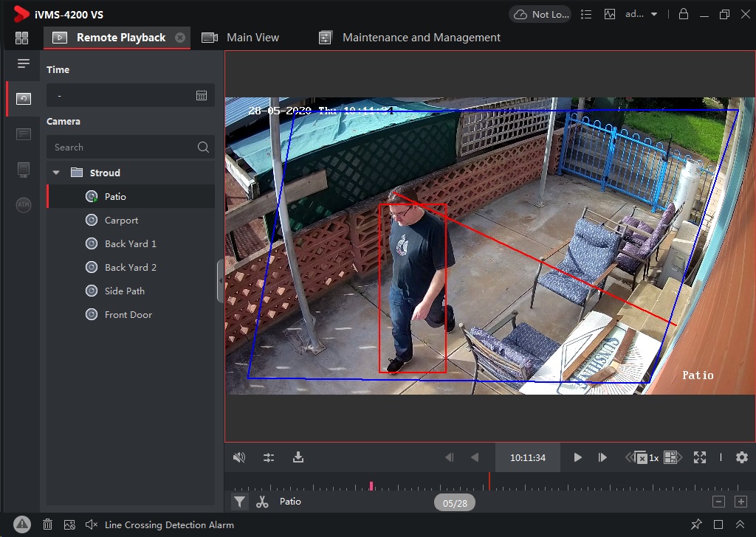The height and width of the screenshot is (537, 756).
Task: Open the calendar date picker in Time
Action: [202, 95]
